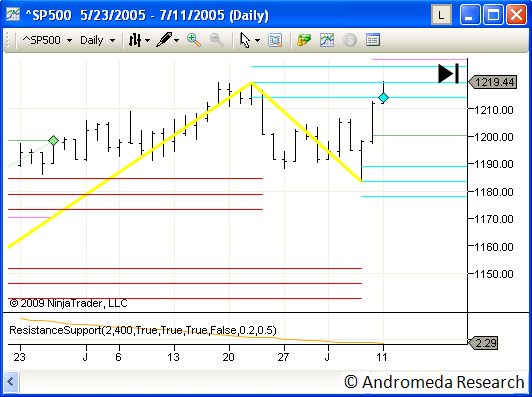Open the data box grid icon
This screenshot has height=397, width=532.
point(373,40)
